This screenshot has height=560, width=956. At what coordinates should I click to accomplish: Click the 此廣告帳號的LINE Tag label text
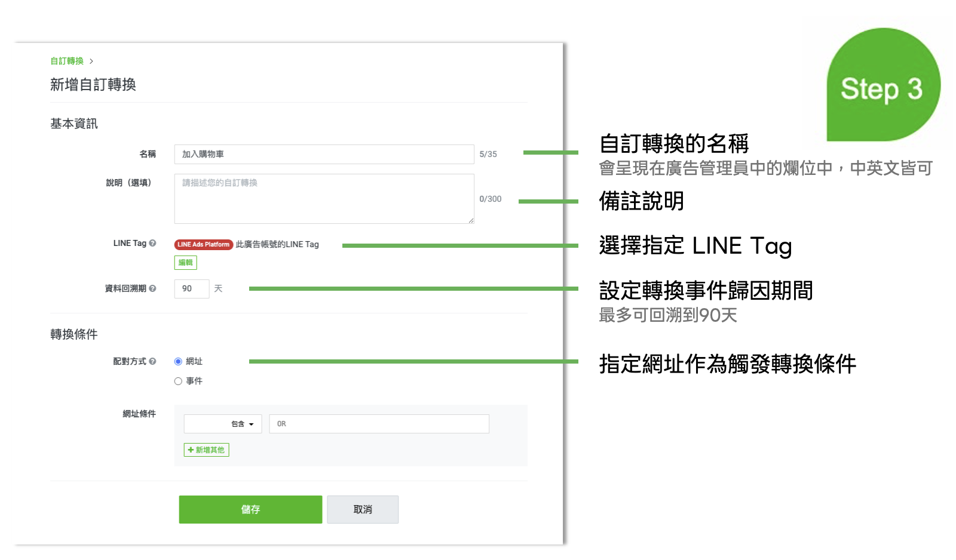pyautogui.click(x=277, y=244)
